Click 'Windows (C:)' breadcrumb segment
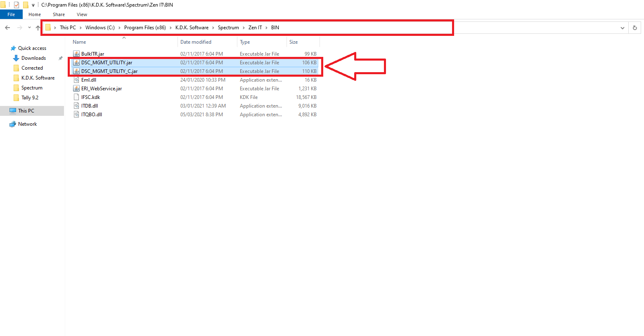 pyautogui.click(x=100, y=28)
